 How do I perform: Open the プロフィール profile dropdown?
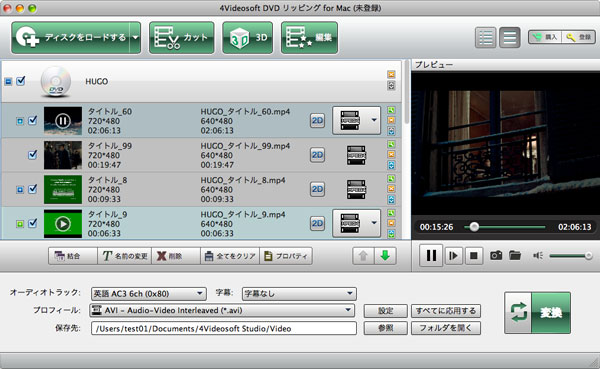coord(222,310)
